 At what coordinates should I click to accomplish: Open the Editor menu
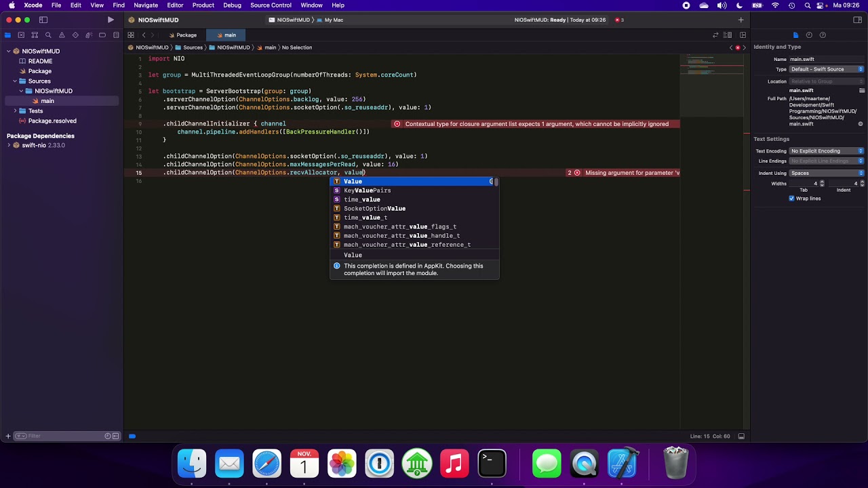[175, 5]
